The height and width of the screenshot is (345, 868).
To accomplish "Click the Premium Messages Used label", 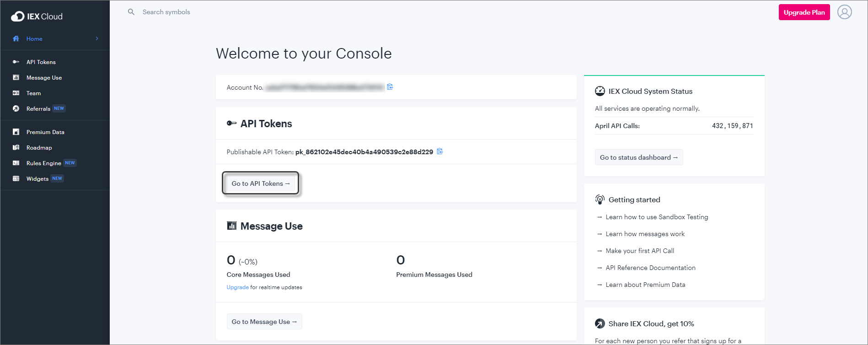I will point(434,275).
